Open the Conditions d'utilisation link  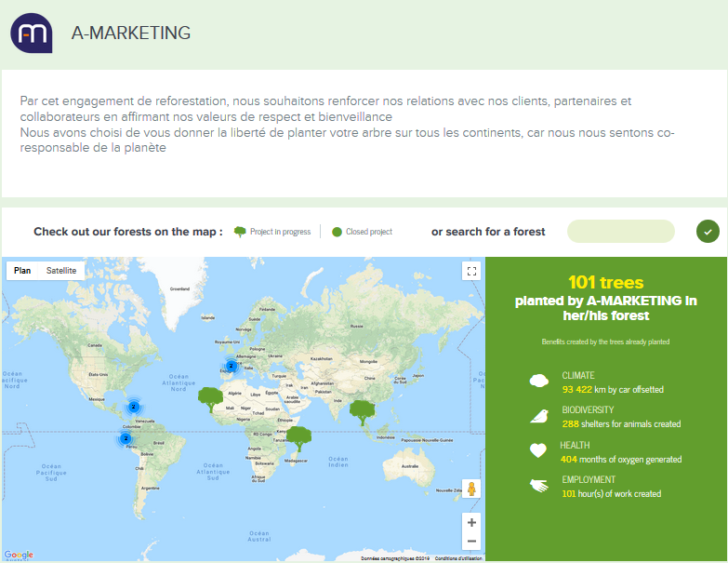(458, 558)
